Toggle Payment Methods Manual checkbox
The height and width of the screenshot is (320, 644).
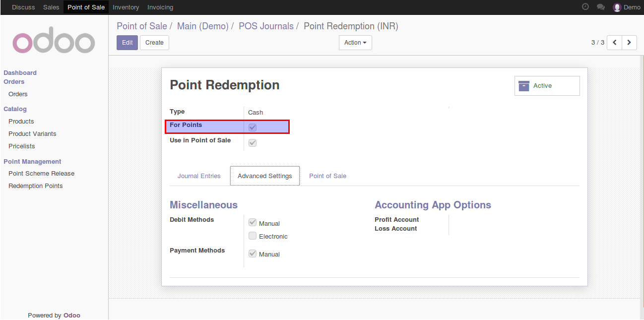tap(253, 254)
